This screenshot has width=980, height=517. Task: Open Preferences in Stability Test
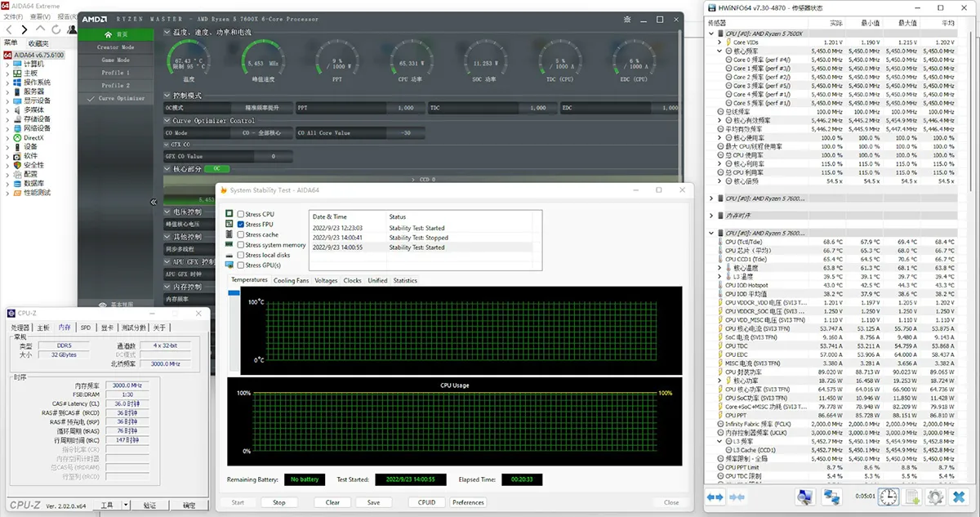click(468, 502)
